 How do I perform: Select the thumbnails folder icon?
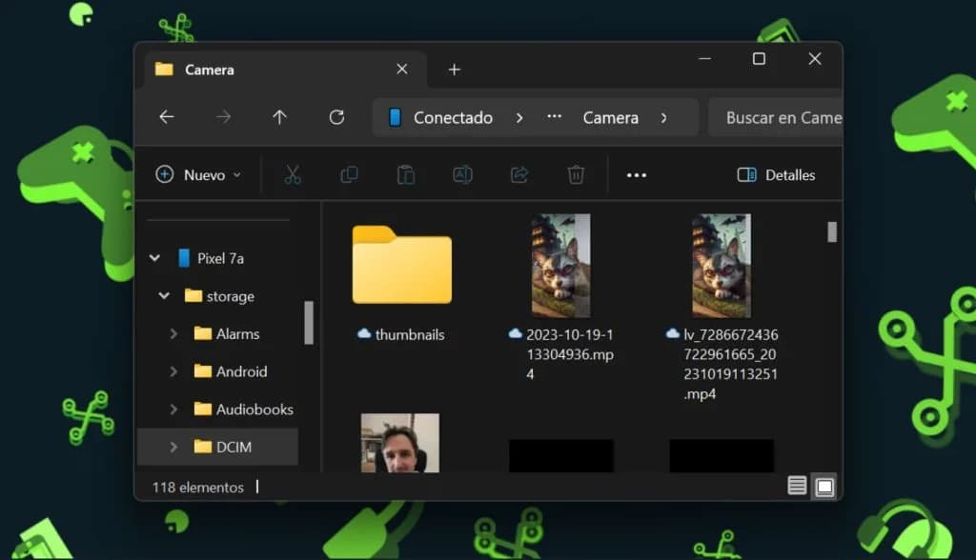pos(402,265)
